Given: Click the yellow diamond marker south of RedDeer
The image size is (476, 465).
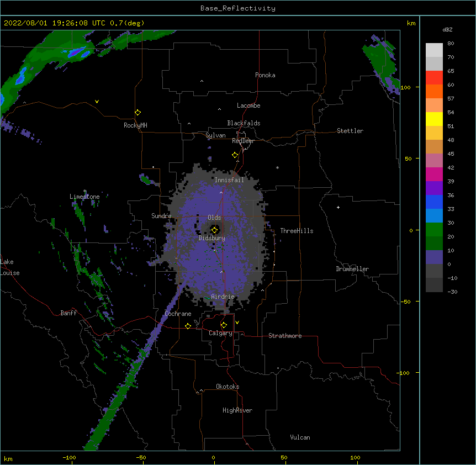Looking at the screenshot, I should pyautogui.click(x=235, y=155).
